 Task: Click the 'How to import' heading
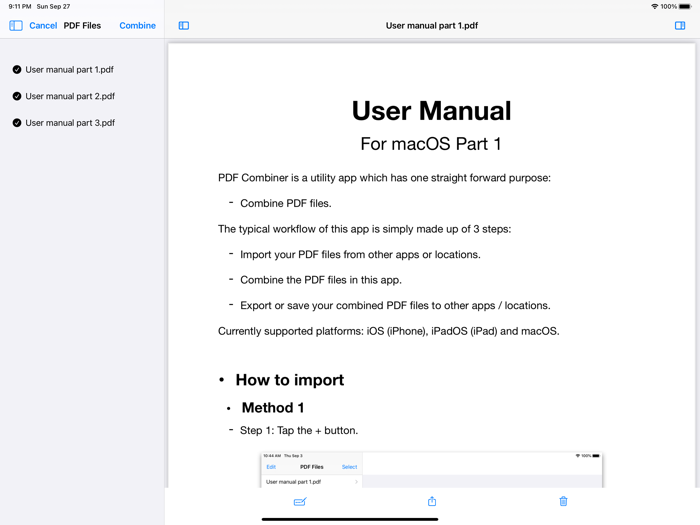290,380
